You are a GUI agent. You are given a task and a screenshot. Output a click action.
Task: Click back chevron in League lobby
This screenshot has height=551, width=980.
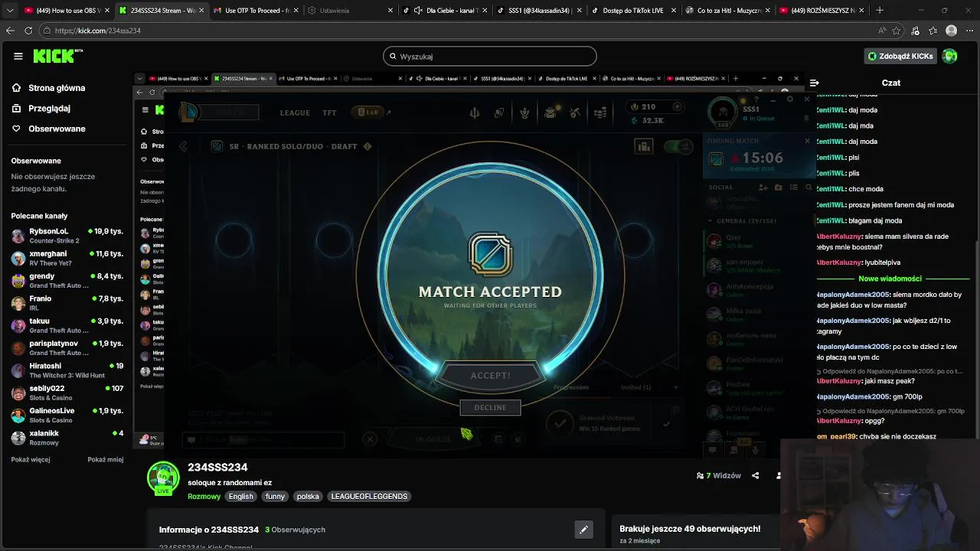(x=183, y=146)
